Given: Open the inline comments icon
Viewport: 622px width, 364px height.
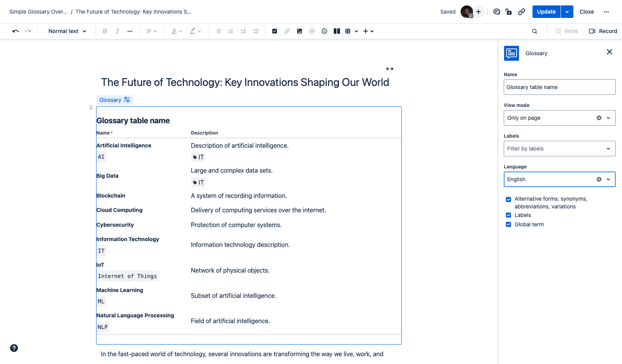Looking at the screenshot, I should pyautogui.click(x=496, y=12).
